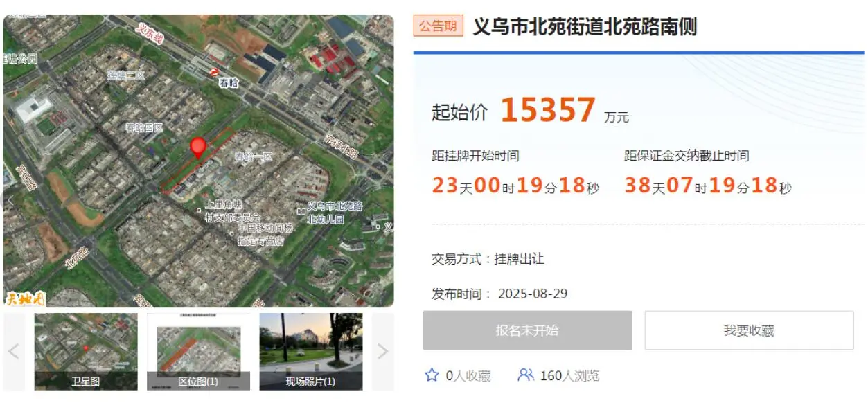The height and width of the screenshot is (403, 868).
Task: Click the 0人收藏 count text
Action: [468, 376]
